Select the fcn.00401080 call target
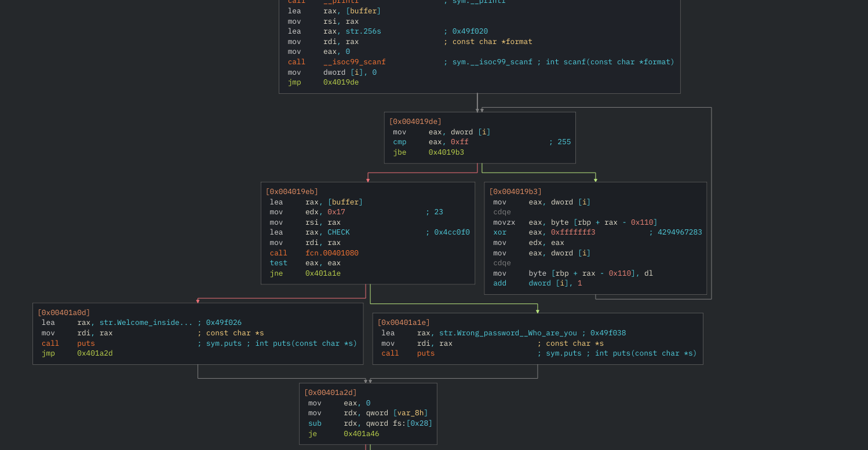The width and height of the screenshot is (868, 450). click(x=331, y=253)
